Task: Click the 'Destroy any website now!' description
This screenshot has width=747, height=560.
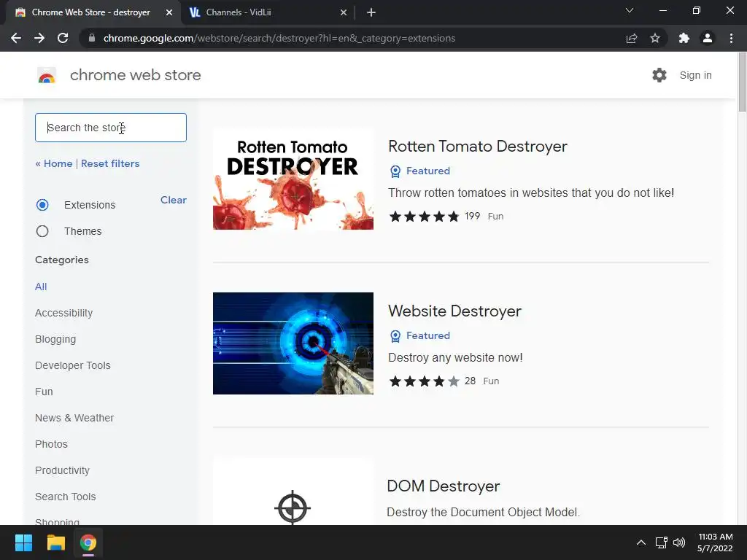Action: [455, 357]
